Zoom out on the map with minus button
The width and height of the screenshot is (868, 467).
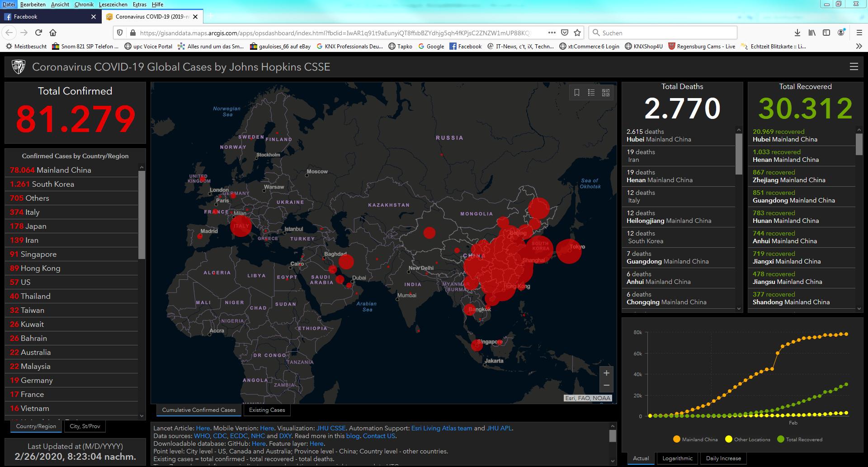coord(606,386)
